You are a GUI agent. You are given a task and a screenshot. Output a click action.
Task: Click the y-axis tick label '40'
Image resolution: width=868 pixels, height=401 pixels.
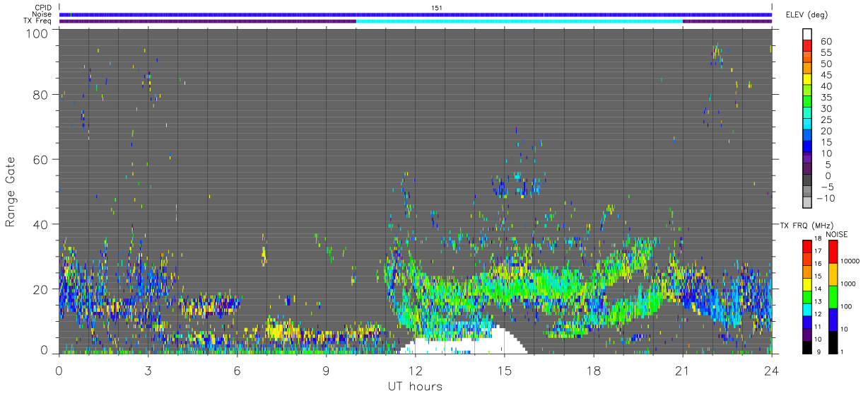click(x=40, y=224)
